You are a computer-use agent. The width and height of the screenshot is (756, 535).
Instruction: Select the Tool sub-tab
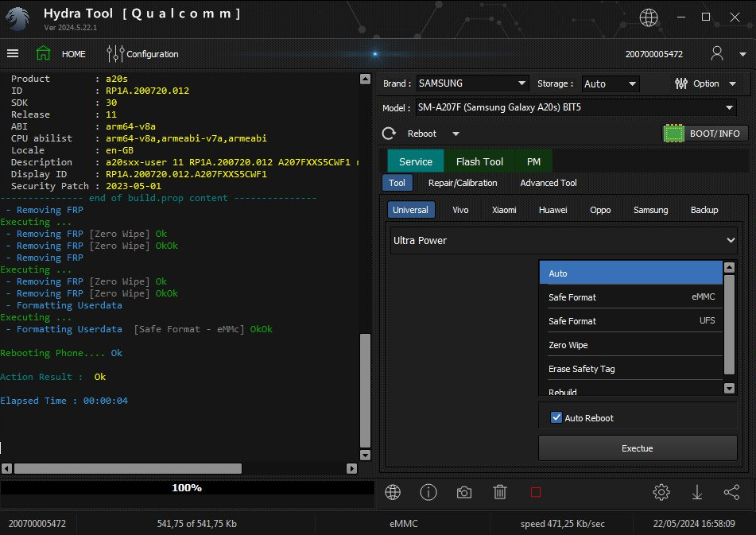point(397,183)
